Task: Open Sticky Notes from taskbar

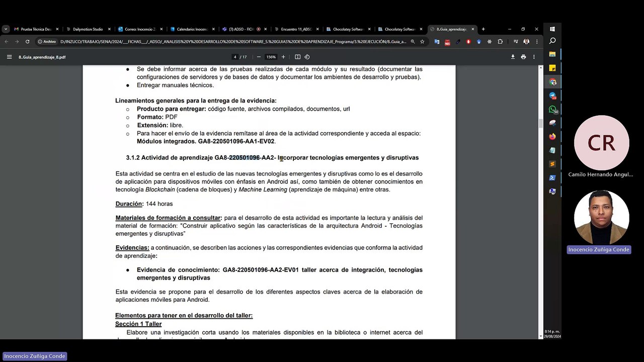Action: pyautogui.click(x=552, y=68)
